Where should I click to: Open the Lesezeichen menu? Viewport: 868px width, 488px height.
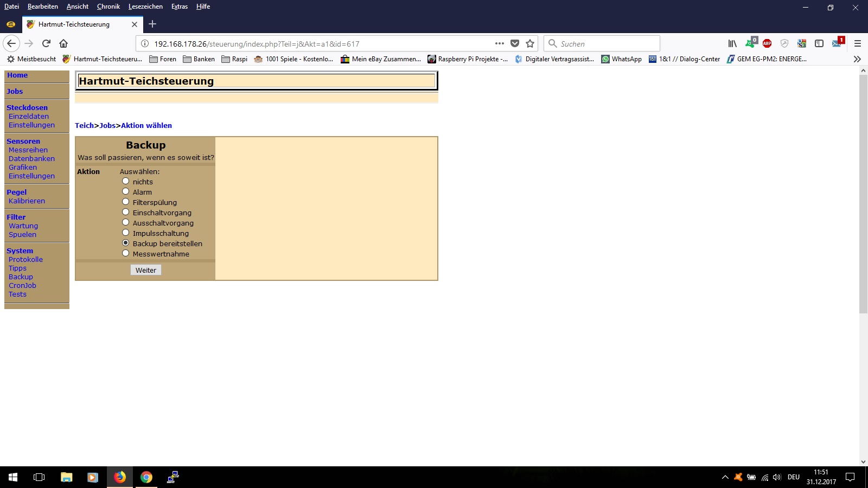(145, 7)
